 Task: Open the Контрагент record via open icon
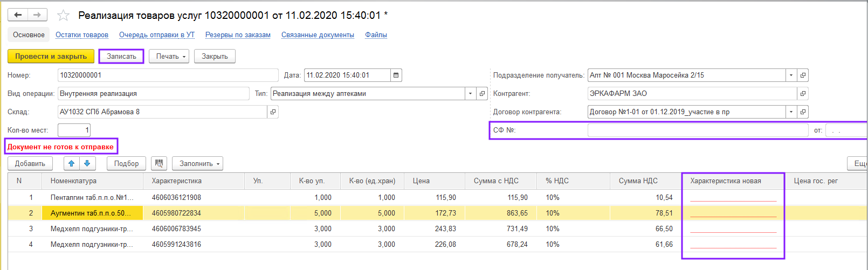coord(803,94)
